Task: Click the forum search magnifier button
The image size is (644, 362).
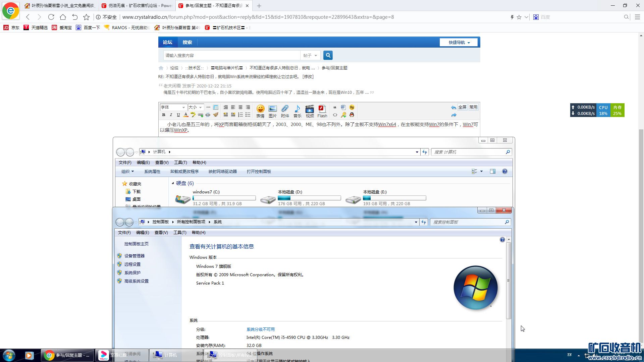Action: (328, 55)
